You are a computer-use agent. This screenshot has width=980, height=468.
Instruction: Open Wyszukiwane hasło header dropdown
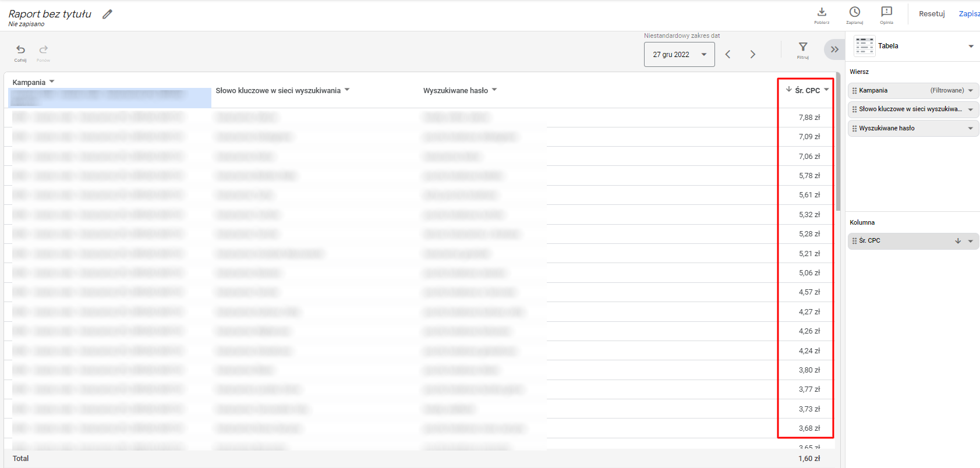pyautogui.click(x=494, y=90)
